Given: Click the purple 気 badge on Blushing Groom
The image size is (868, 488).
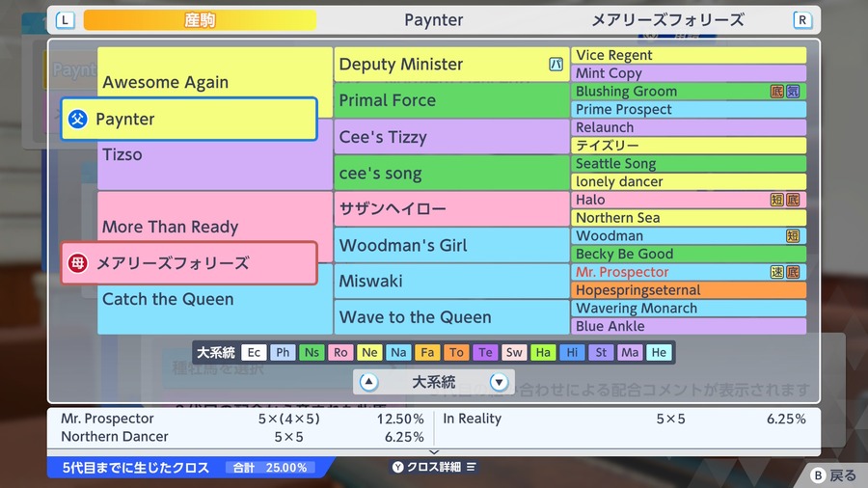Looking at the screenshot, I should point(793,92).
